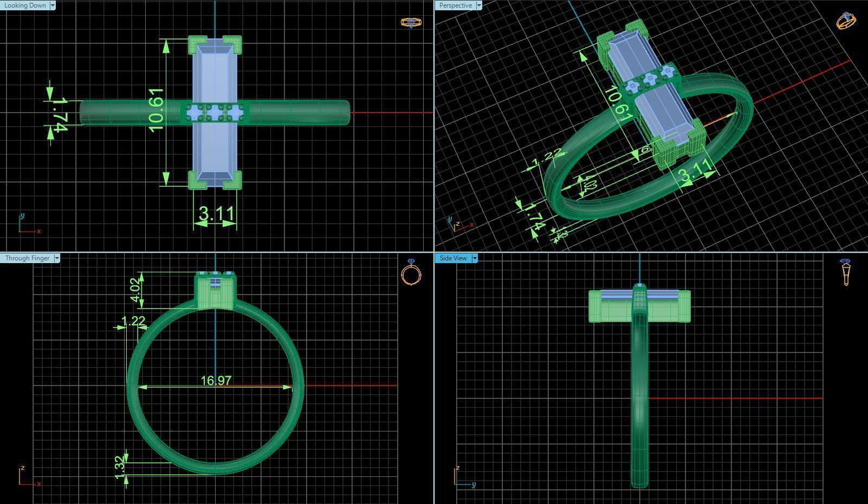Select the 1.22 dimension in Through Finger view

(x=133, y=322)
